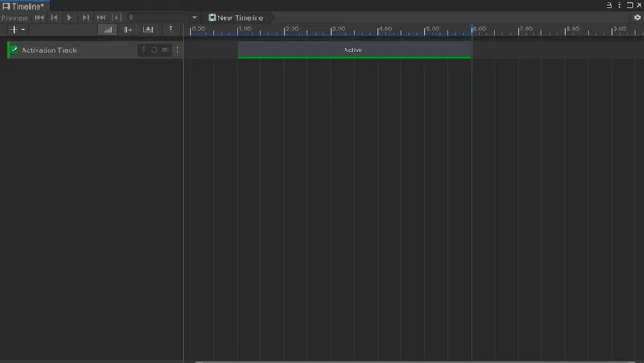Select the Activation Track label
The width and height of the screenshot is (644, 363).
(49, 50)
